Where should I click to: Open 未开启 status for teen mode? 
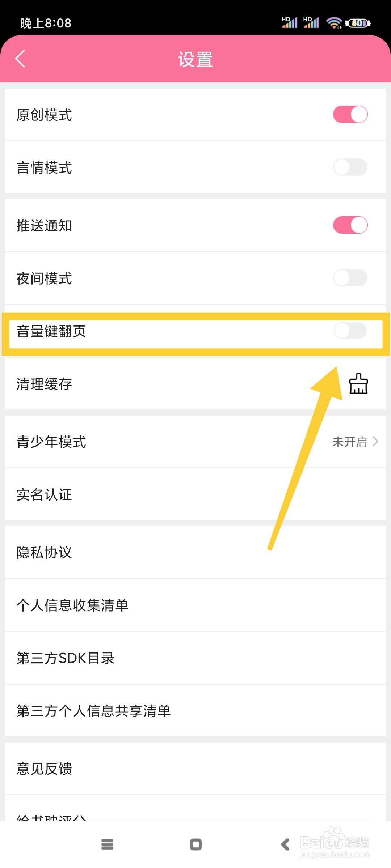click(349, 442)
